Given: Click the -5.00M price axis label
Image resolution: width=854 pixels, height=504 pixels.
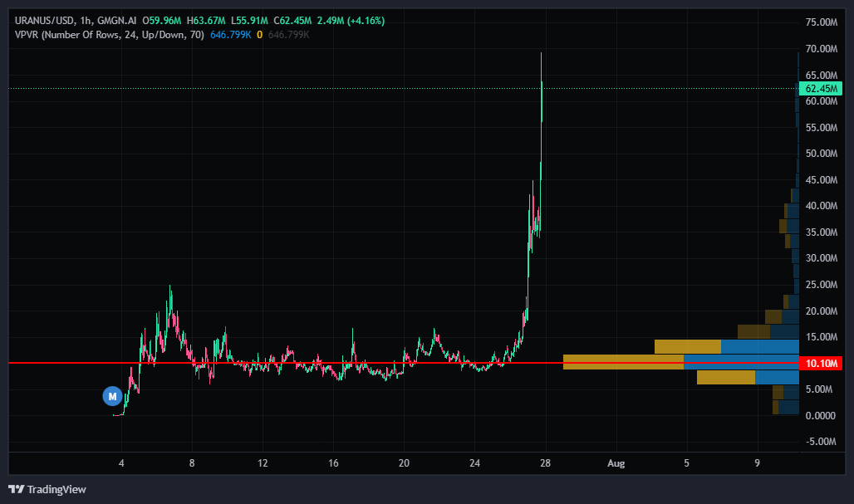Looking at the screenshot, I should pyautogui.click(x=821, y=442).
